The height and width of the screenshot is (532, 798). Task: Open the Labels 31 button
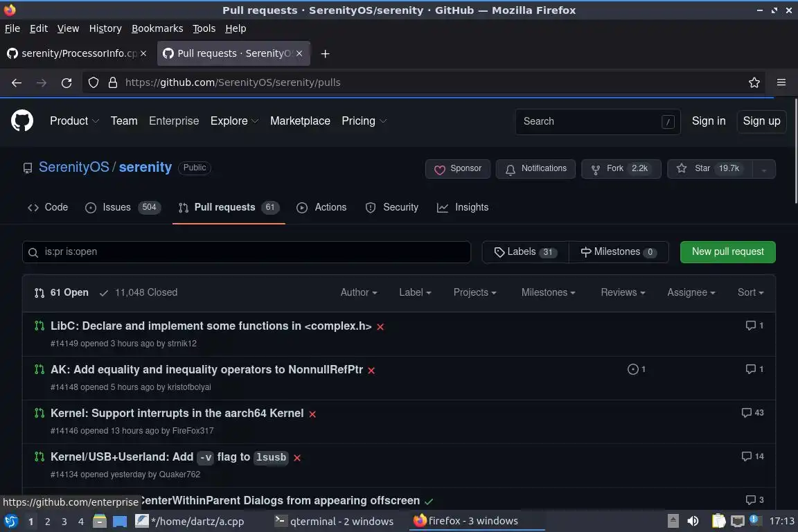point(525,252)
